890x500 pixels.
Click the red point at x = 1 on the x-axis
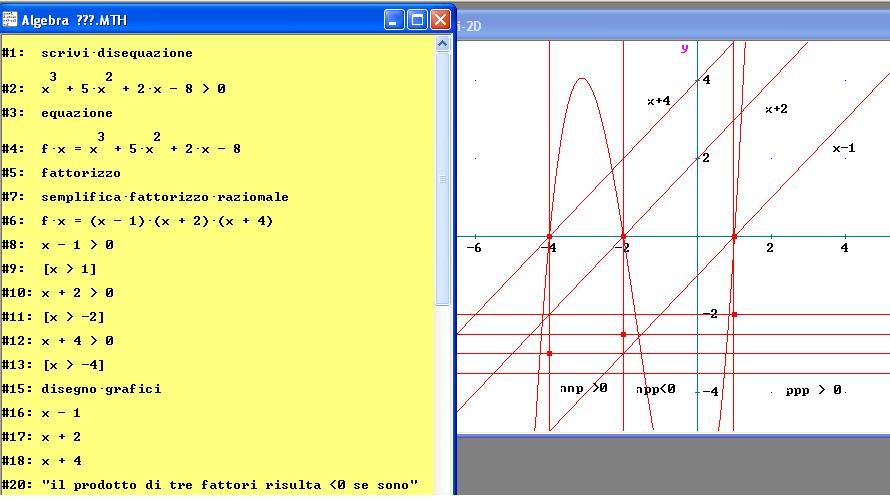click(734, 237)
